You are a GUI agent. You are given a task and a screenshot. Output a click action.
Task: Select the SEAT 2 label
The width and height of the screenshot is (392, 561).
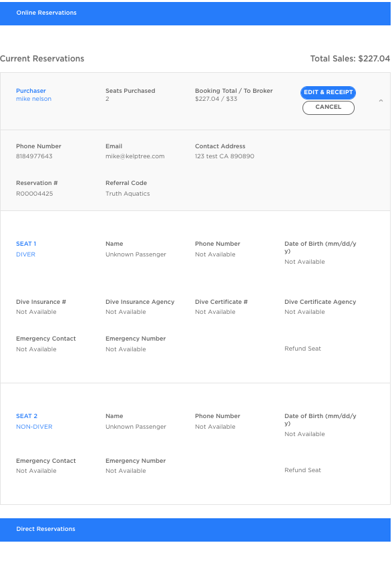coord(27,416)
